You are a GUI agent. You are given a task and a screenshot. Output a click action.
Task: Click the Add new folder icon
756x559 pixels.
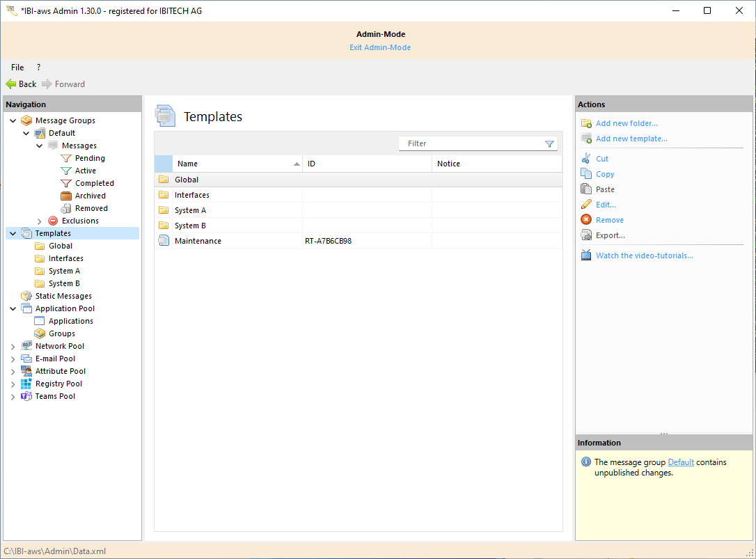pyautogui.click(x=586, y=123)
